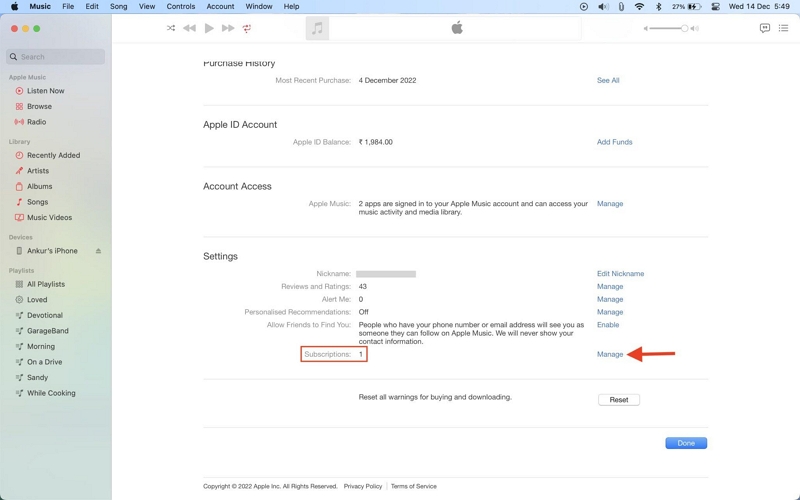Image resolution: width=800 pixels, height=500 pixels.
Task: Open the Apple menu
Action: pos(14,7)
